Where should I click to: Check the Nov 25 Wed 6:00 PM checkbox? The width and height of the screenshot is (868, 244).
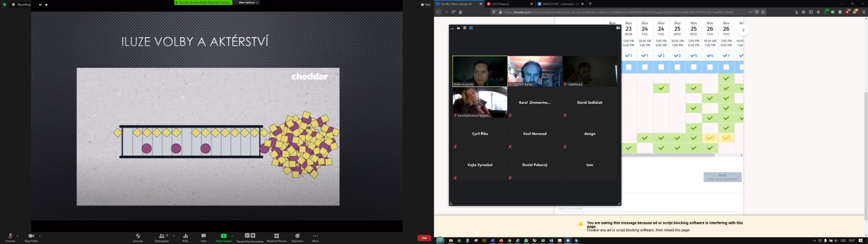tap(693, 67)
